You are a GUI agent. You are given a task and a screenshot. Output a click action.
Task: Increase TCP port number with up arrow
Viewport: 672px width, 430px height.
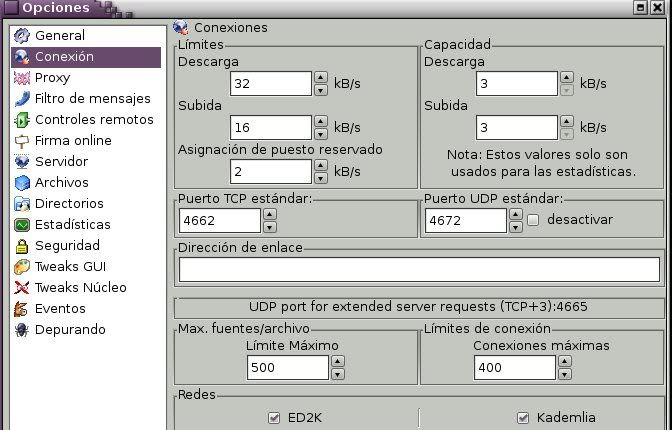click(270, 214)
